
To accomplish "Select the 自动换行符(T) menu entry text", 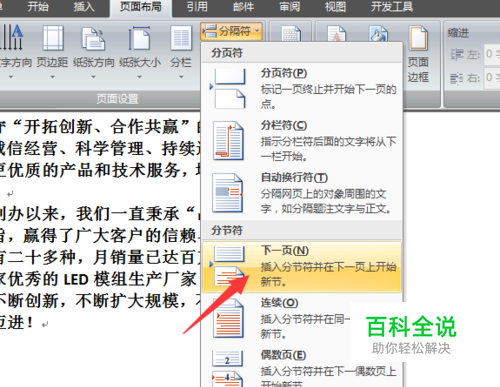I will pos(294,178).
